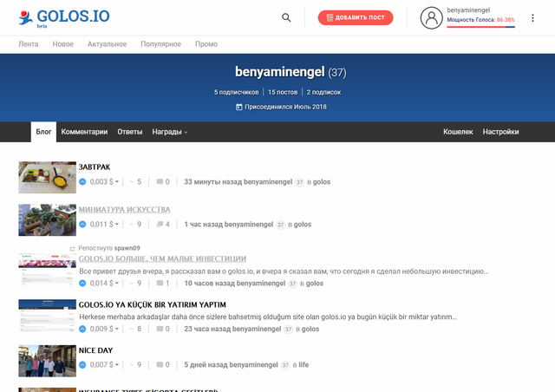The width and height of the screenshot is (555, 392).
Task: Open the NİCE DAY post title
Action: pos(95,350)
